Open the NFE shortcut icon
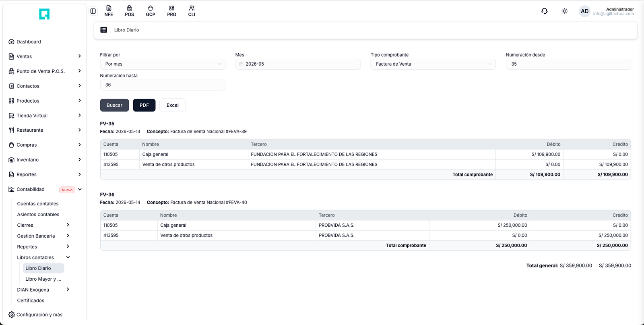 (x=109, y=11)
